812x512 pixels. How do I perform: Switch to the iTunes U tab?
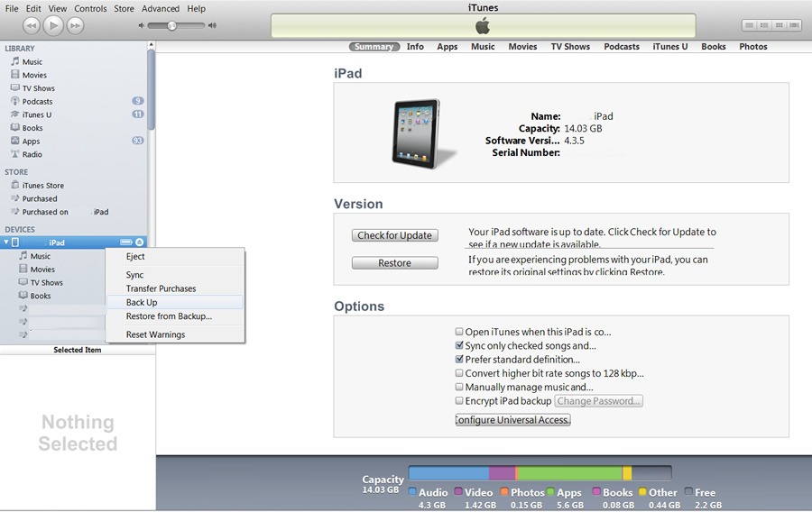(x=670, y=47)
